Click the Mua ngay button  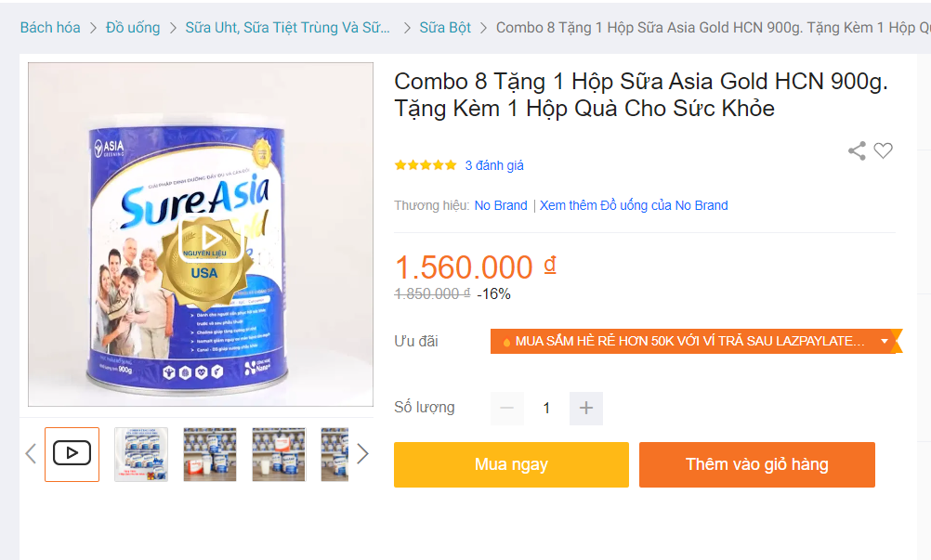point(511,464)
